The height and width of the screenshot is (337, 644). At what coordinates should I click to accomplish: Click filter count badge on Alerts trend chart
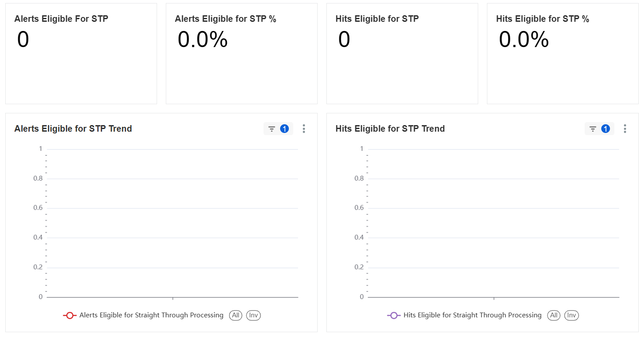pos(284,129)
